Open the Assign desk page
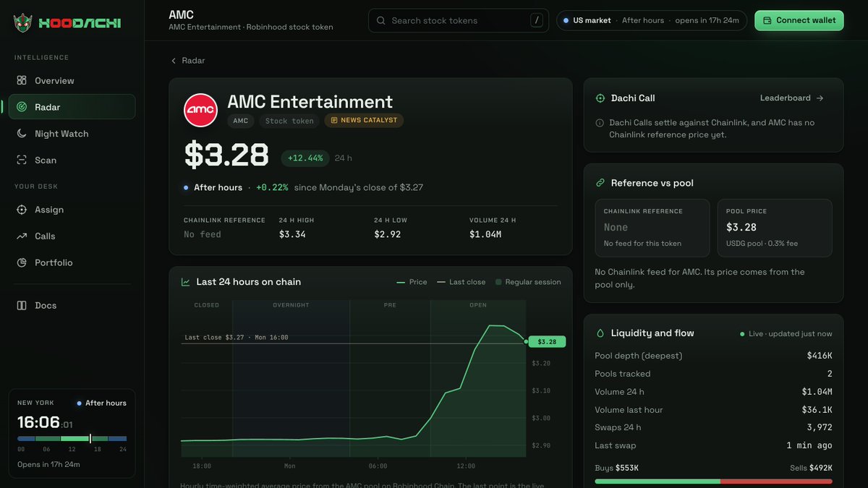This screenshot has height=488, width=868. point(72,210)
